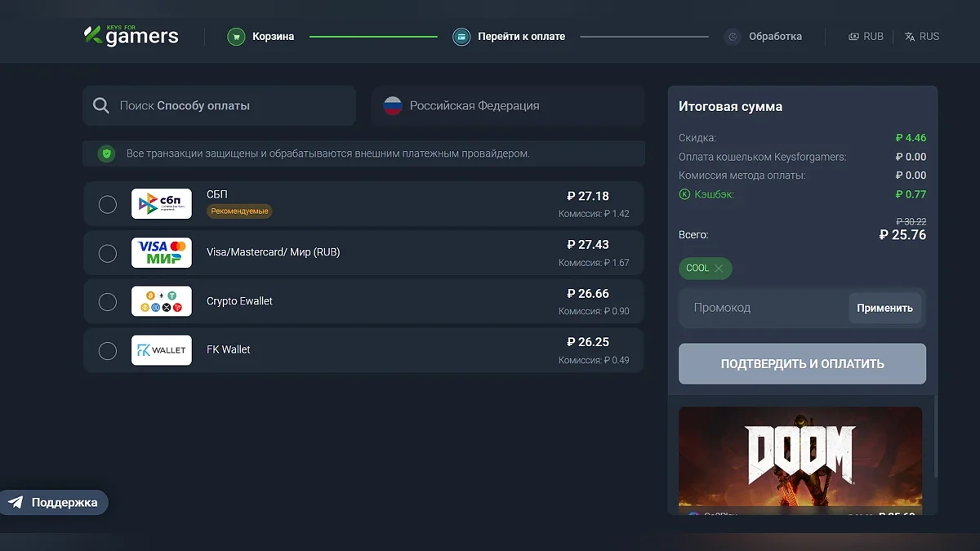The image size is (980, 551).
Task: Click the FK Wallet label text
Action: coord(229,349)
